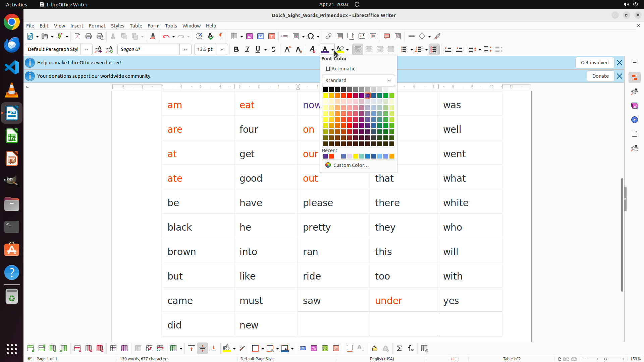Click the Export as PDF icon
This screenshot has width=644, height=362.
coord(77,36)
